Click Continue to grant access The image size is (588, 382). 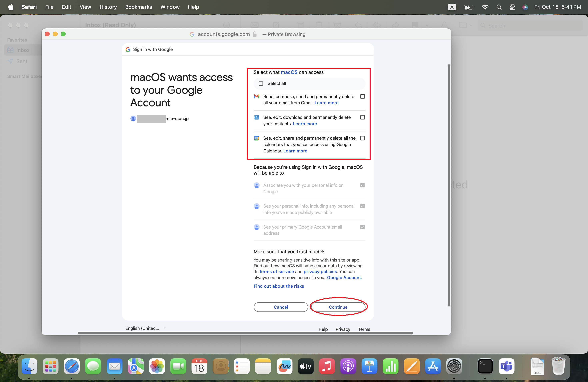click(338, 307)
